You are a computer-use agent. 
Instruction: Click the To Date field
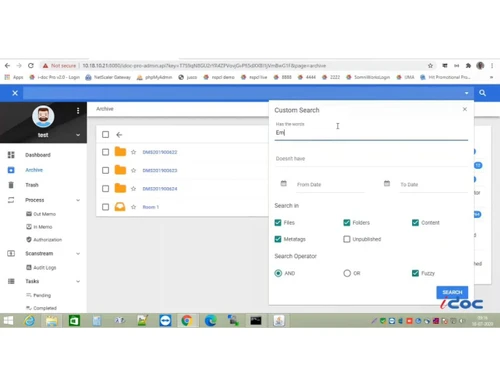coord(433,185)
